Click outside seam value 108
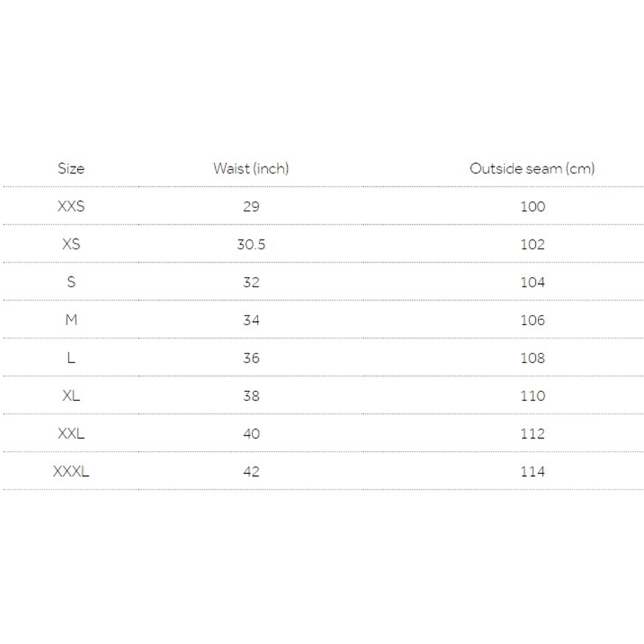The height and width of the screenshot is (644, 644). 532,358
